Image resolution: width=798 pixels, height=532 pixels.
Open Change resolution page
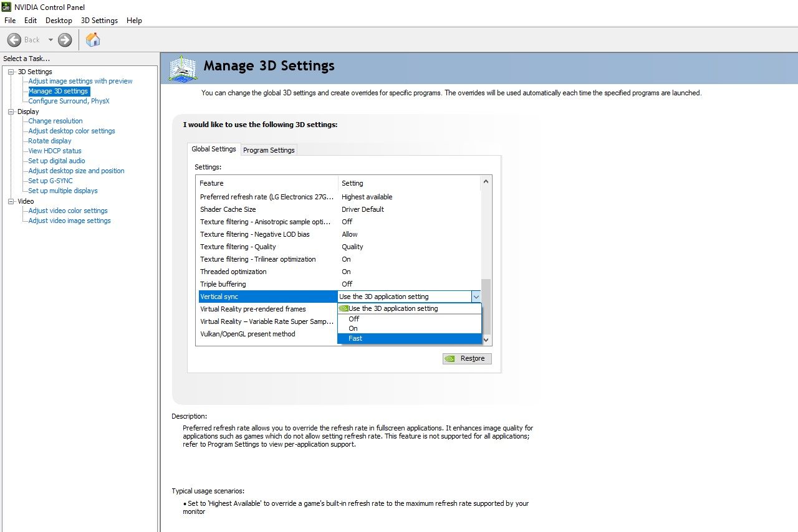coord(55,121)
